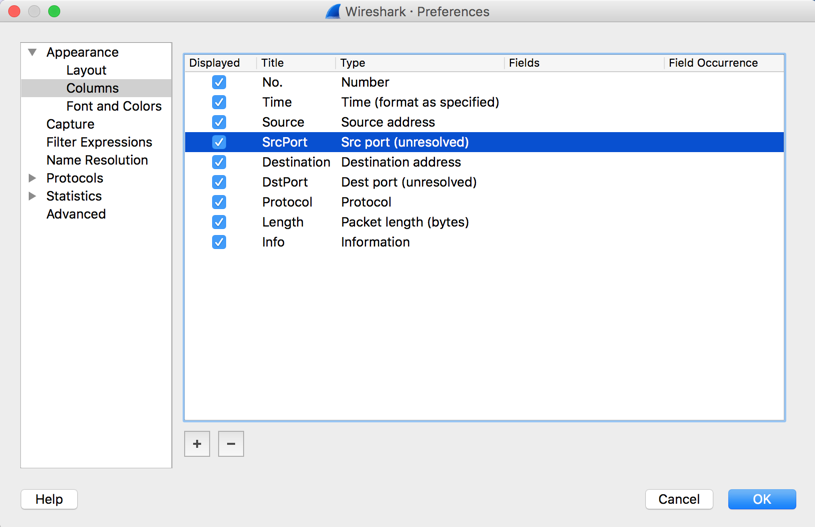Click the type cell 'Number'
This screenshot has height=527, width=815.
(x=365, y=82)
